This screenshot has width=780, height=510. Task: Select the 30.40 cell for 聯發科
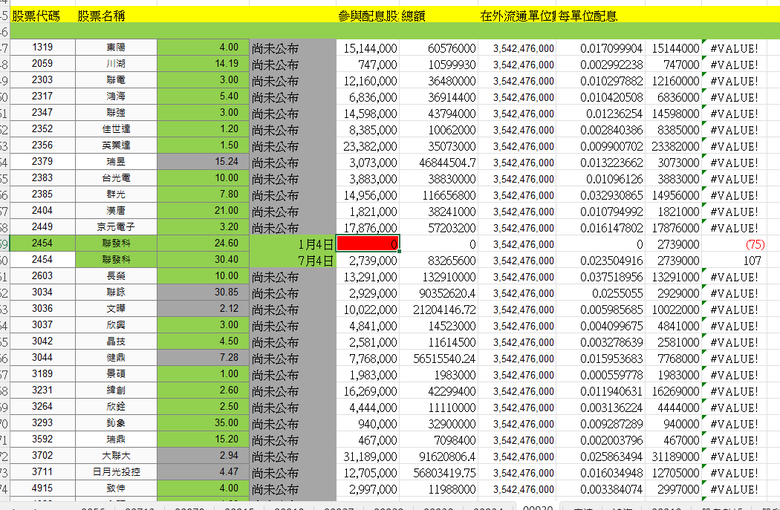[203, 260]
